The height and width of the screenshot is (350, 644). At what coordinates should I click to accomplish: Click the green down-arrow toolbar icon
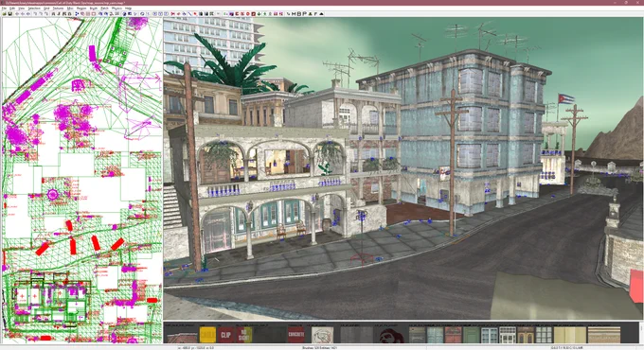(259, 14)
